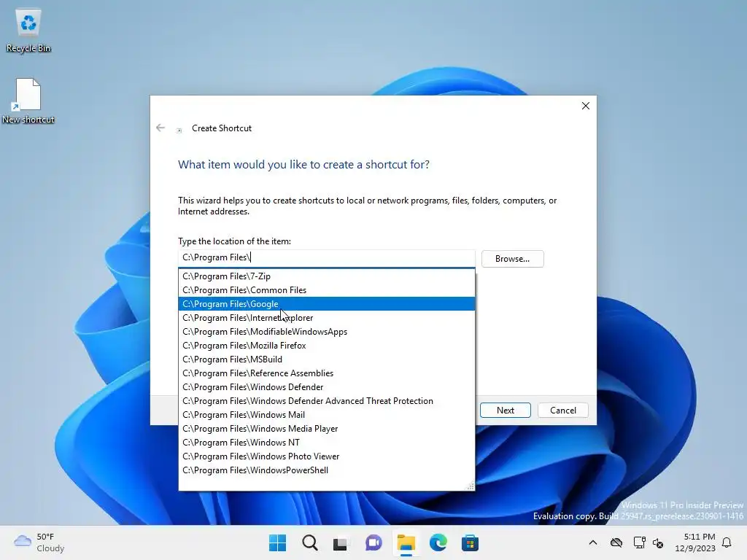This screenshot has width=747, height=560.
Task: Pick the Internet Explorer path suggestion
Action: (x=326, y=318)
